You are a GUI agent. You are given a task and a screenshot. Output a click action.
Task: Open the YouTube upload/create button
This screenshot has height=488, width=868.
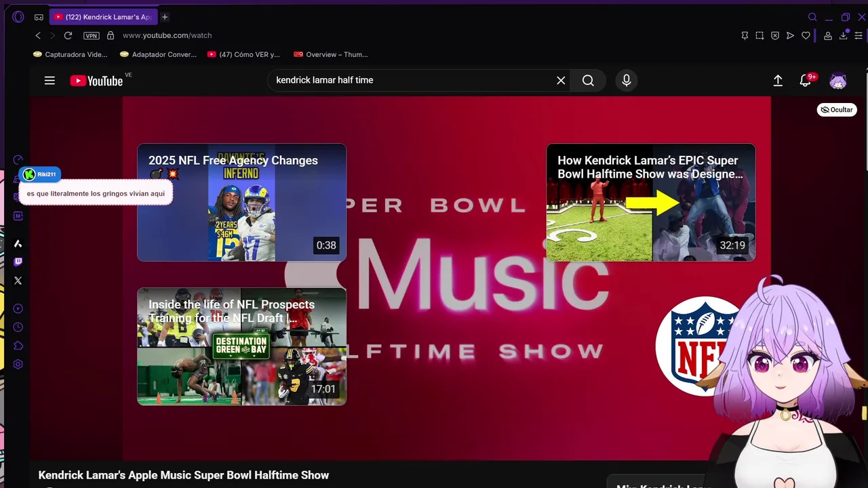778,81
